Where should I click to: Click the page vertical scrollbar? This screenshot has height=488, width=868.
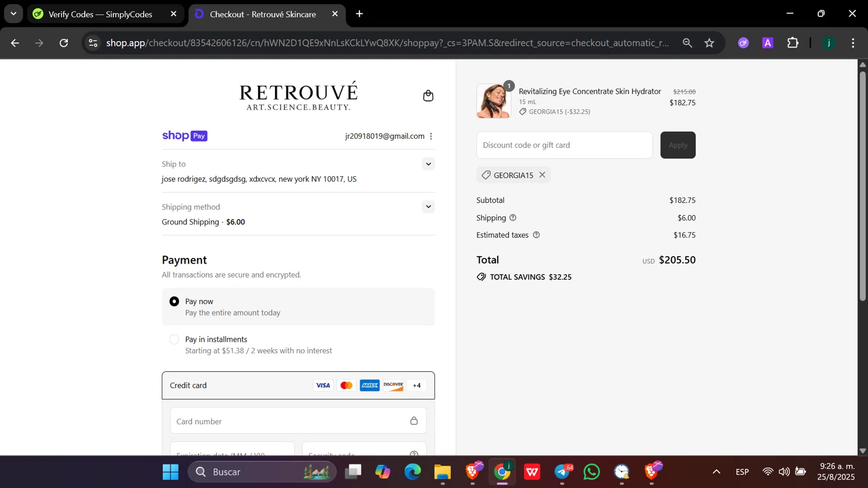point(862,185)
